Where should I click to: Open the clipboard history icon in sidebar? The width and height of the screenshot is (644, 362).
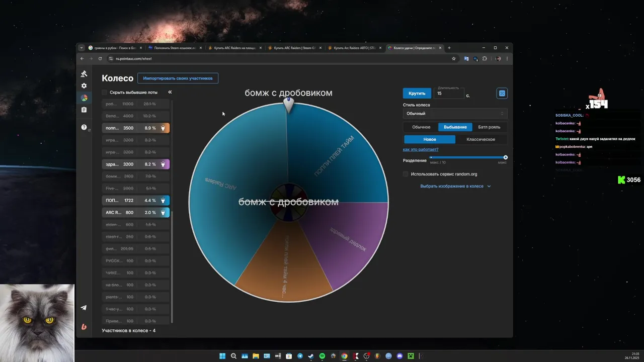[84, 110]
